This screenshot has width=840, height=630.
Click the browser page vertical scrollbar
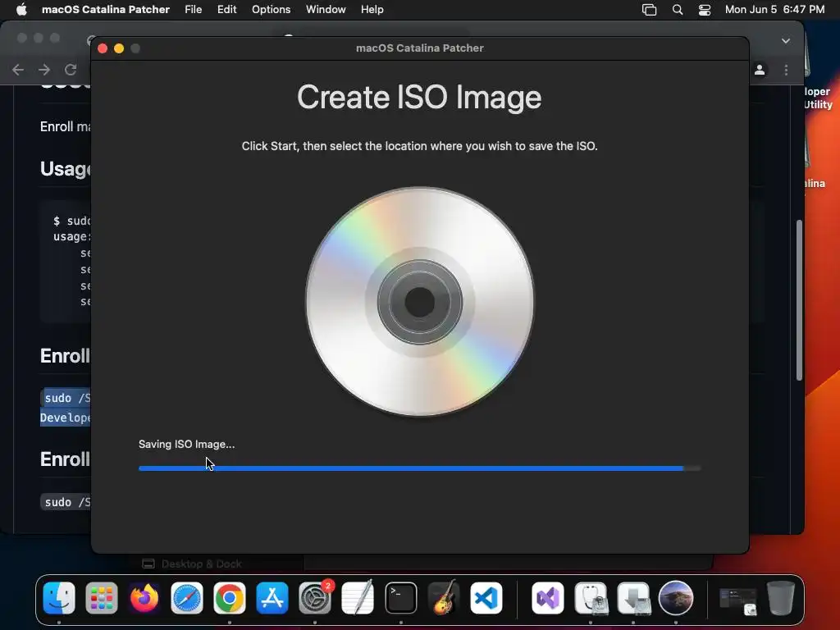[x=799, y=300]
